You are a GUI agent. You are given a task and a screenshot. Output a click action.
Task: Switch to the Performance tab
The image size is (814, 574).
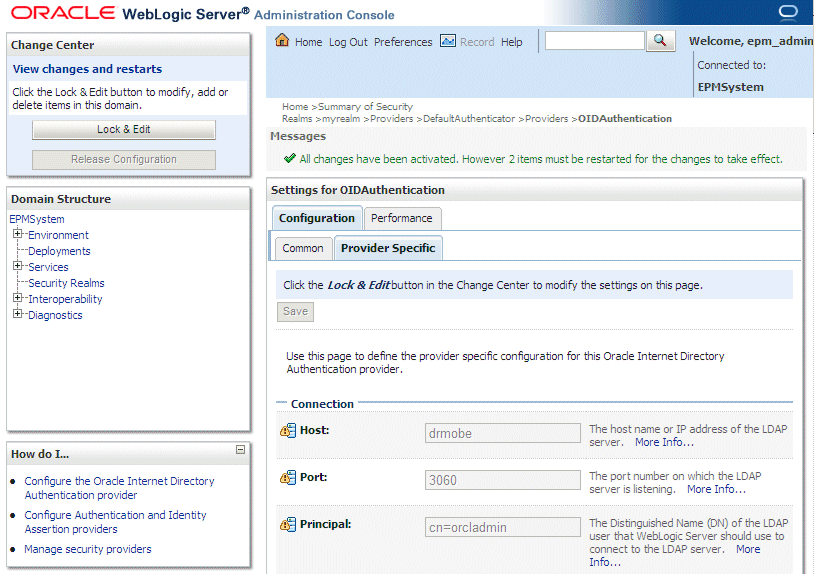(x=402, y=218)
